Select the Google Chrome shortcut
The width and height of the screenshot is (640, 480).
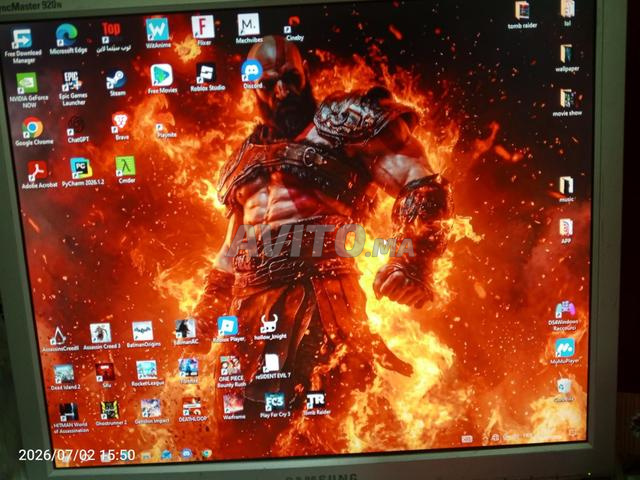pos(33,128)
